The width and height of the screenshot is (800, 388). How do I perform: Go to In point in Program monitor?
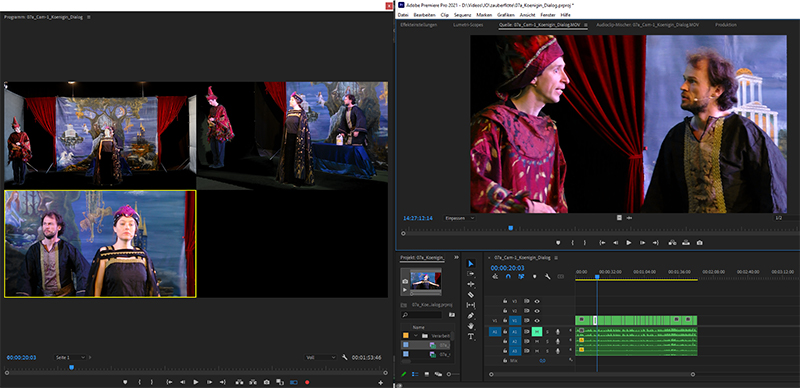(x=169, y=382)
